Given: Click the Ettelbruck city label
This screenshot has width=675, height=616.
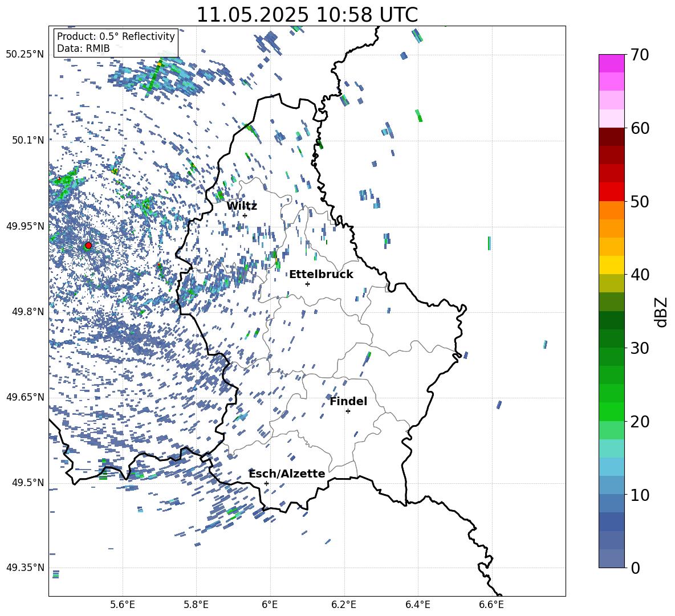Looking at the screenshot, I should 321,275.
